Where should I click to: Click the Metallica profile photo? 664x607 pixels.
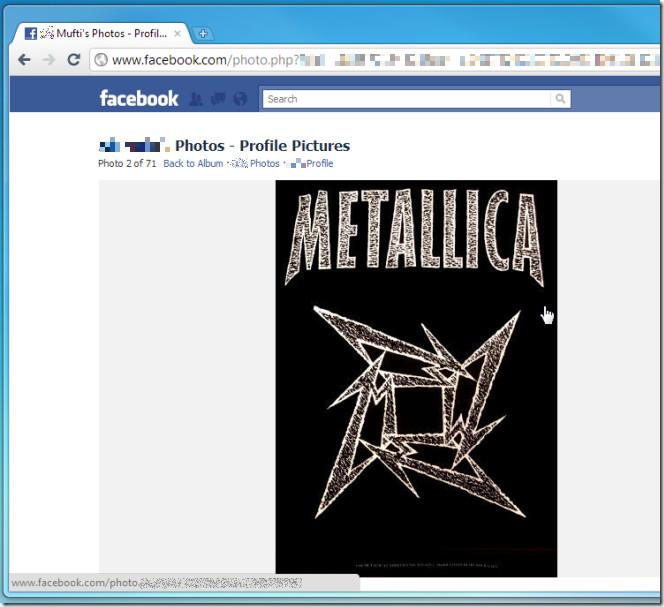[x=416, y=378]
